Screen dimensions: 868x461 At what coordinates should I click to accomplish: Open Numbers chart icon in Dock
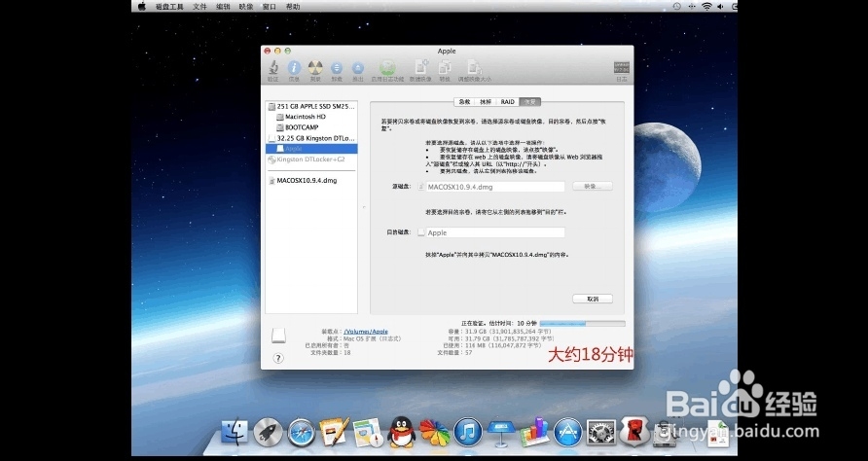(534, 432)
